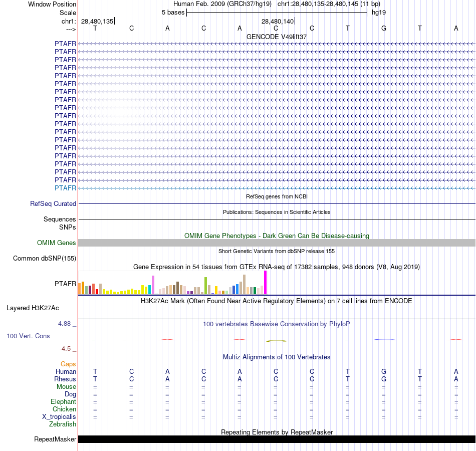Open 'Short Genetic Variants from dbSNP release 155'

(x=277, y=251)
